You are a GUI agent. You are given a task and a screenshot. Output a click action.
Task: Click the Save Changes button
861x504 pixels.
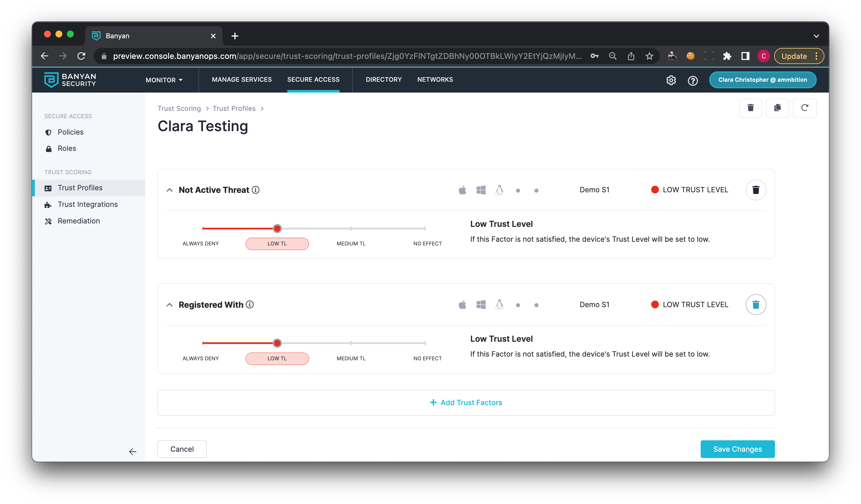pyautogui.click(x=737, y=449)
